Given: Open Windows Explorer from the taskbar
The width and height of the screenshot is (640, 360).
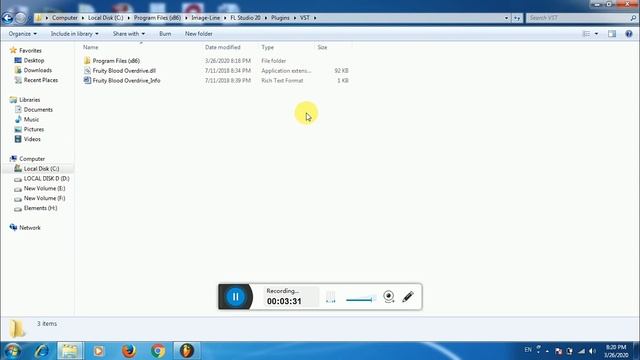Looking at the screenshot, I should click(x=70, y=351).
